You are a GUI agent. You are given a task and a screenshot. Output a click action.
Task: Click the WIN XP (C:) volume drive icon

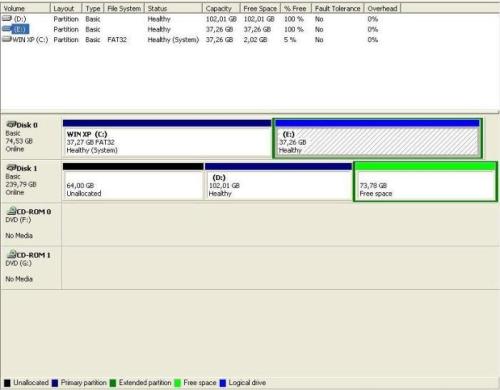coord(7,39)
